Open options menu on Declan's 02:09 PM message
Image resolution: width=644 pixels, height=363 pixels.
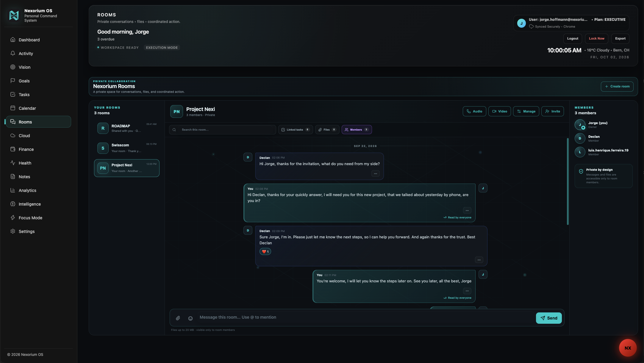point(479,260)
